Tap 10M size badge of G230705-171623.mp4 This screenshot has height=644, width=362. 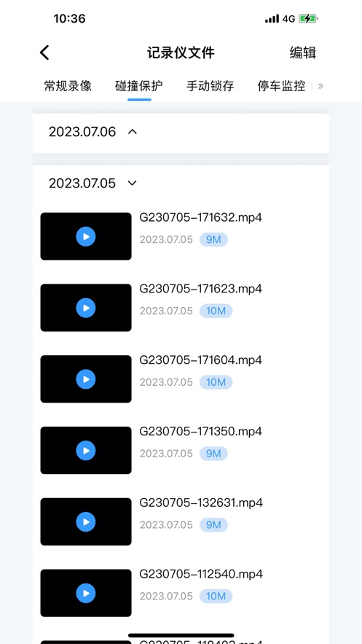[216, 311]
